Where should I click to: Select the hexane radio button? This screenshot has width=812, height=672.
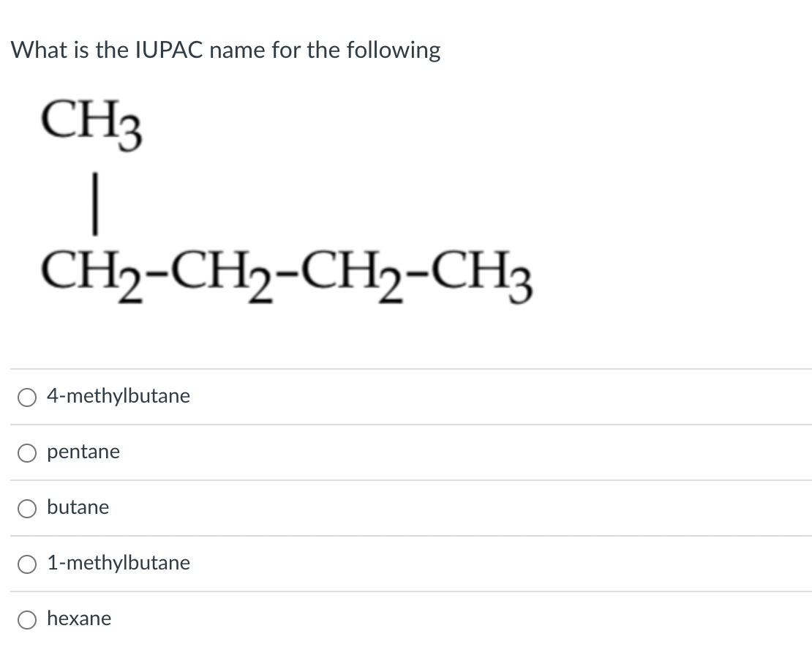tap(26, 619)
